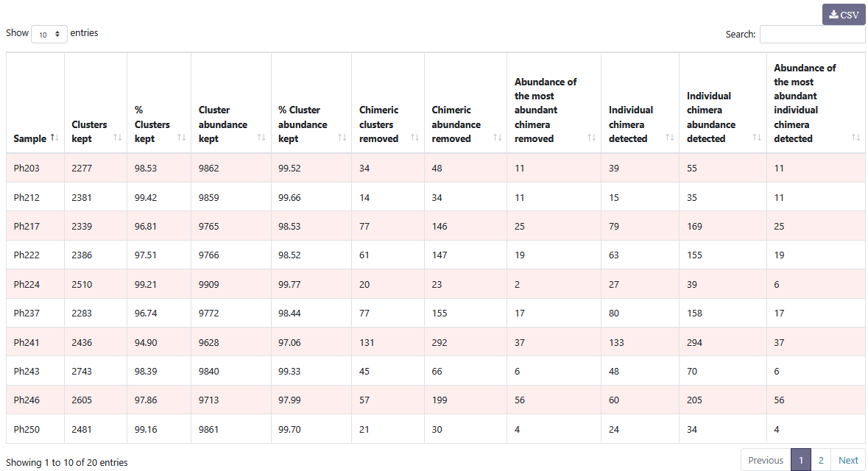This screenshot has height=471, width=868.
Task: Open the show entries count dropdown
Action: [49, 34]
